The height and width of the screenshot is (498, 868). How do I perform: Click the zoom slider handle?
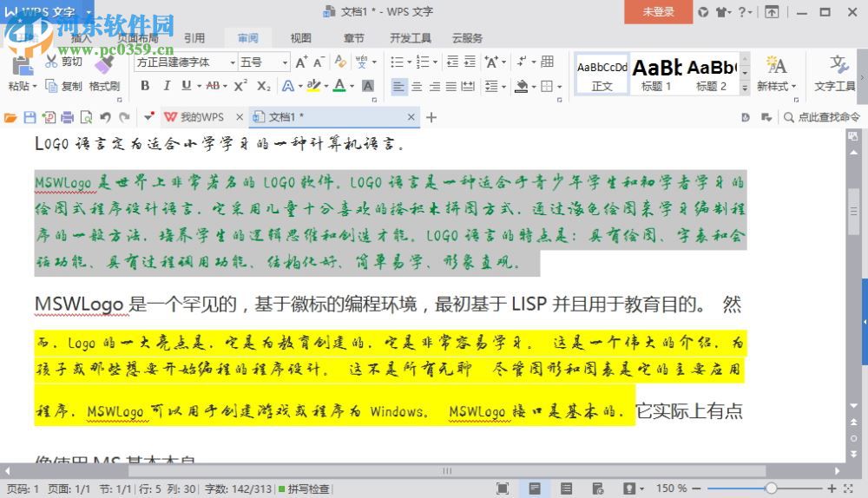(771, 488)
